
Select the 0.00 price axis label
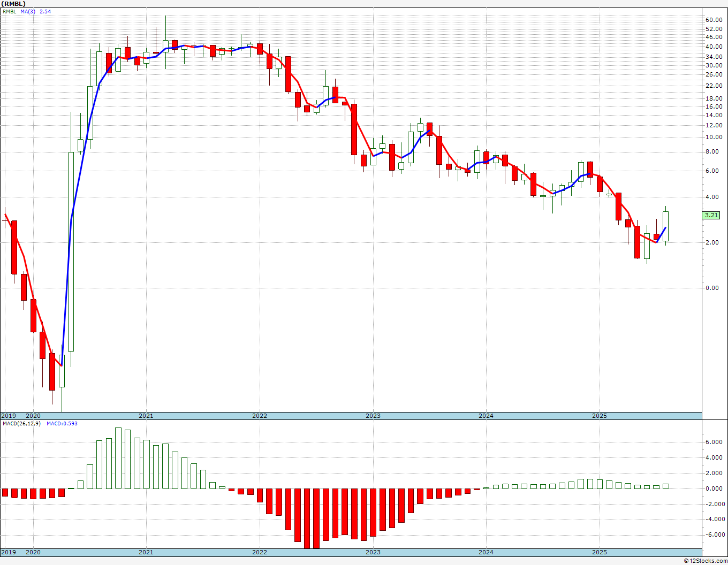[713, 288]
